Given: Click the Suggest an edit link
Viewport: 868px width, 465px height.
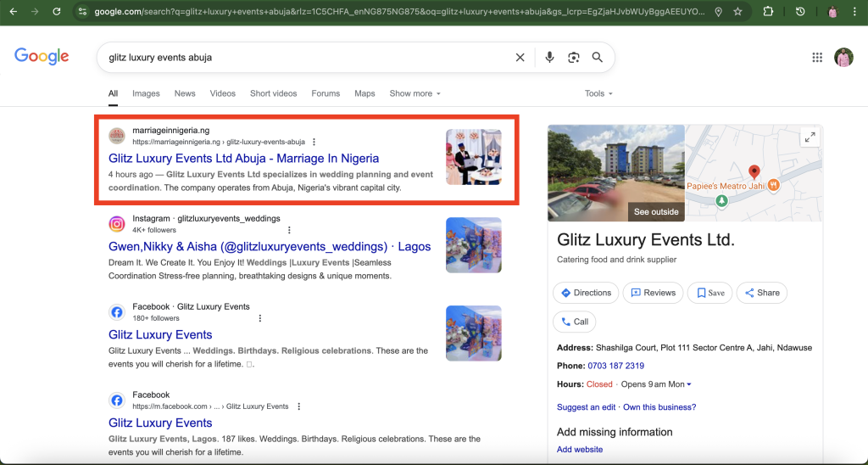Looking at the screenshot, I should point(587,407).
